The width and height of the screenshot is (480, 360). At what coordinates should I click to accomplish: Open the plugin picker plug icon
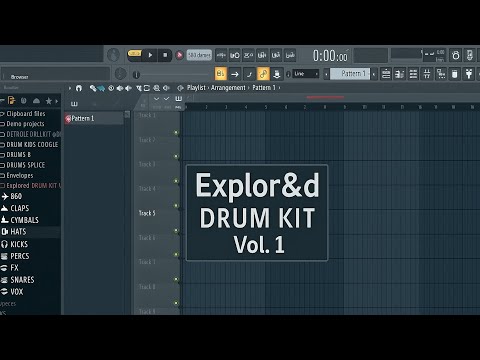[x=469, y=74]
